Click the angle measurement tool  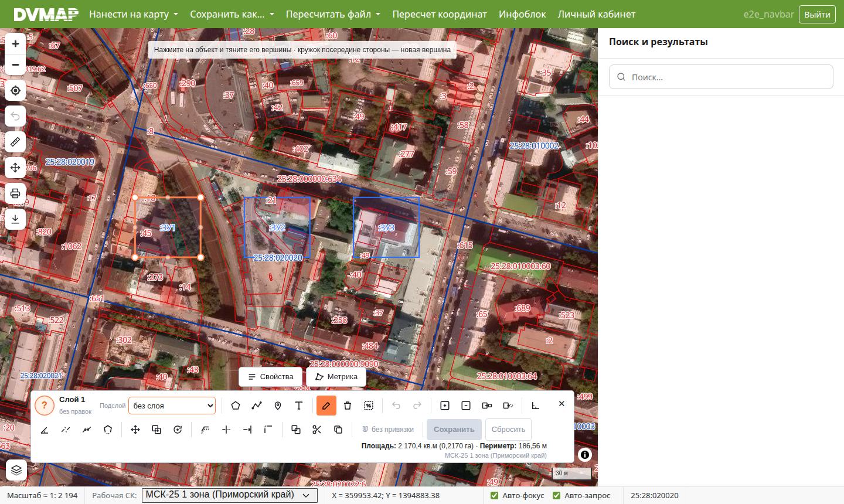[45, 430]
